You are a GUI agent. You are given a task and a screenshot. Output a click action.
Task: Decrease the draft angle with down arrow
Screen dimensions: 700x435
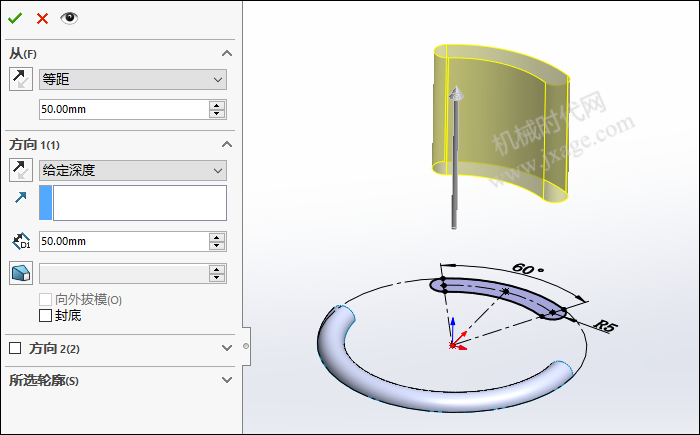(217, 278)
